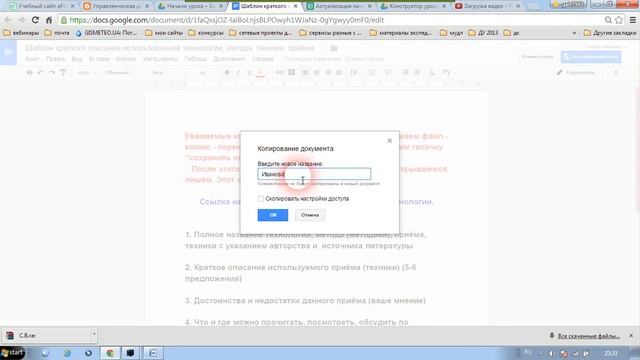
Task: Click Отмена in the copy document dialog
Action: pyautogui.click(x=310, y=215)
